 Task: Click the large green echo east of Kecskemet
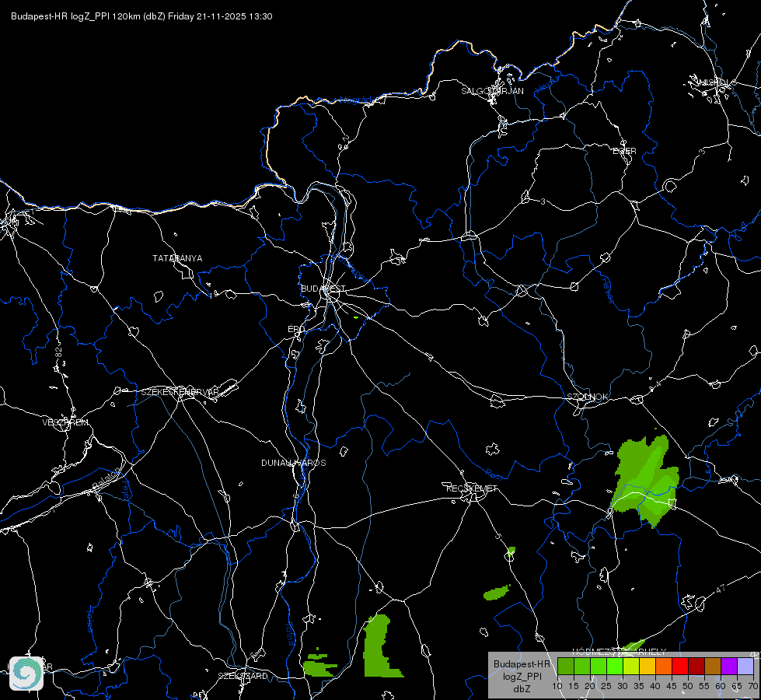coord(645,481)
